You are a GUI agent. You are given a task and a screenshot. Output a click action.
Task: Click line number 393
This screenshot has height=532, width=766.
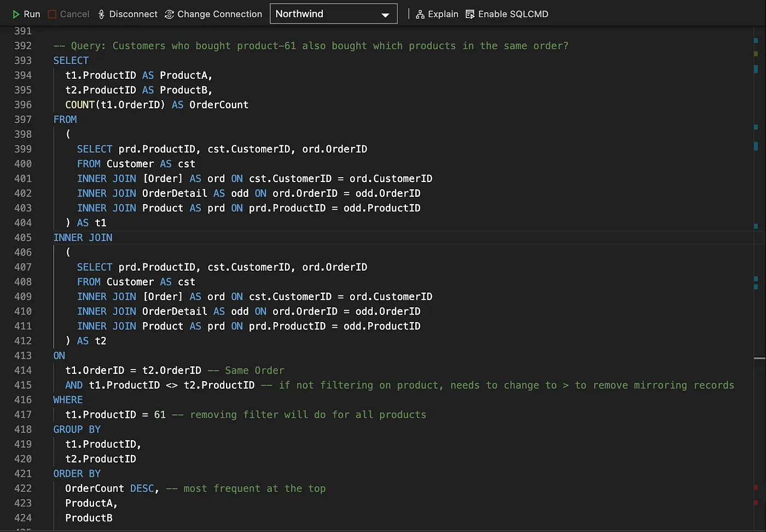point(23,61)
